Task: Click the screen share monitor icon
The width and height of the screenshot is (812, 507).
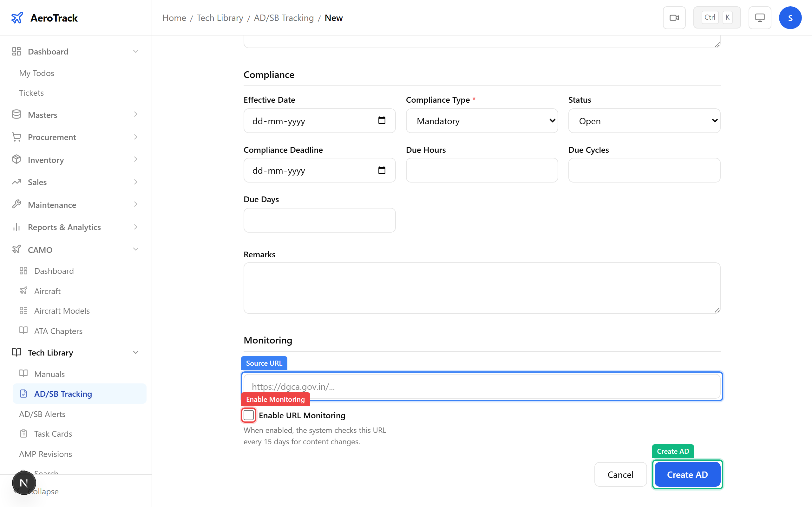Action: tap(759, 17)
